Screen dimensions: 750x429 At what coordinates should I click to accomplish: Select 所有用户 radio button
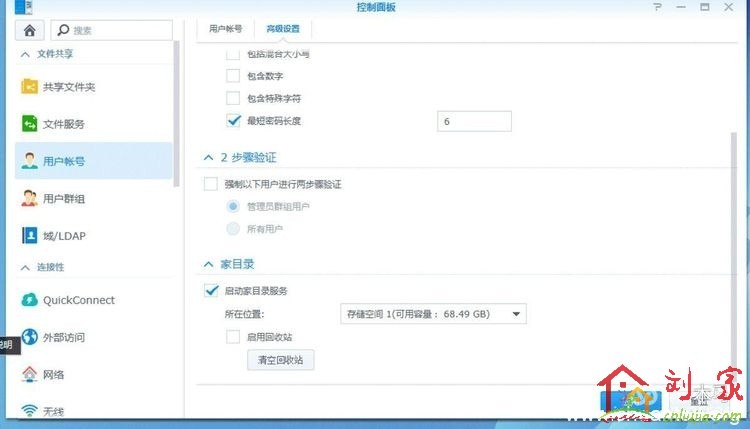(233, 229)
